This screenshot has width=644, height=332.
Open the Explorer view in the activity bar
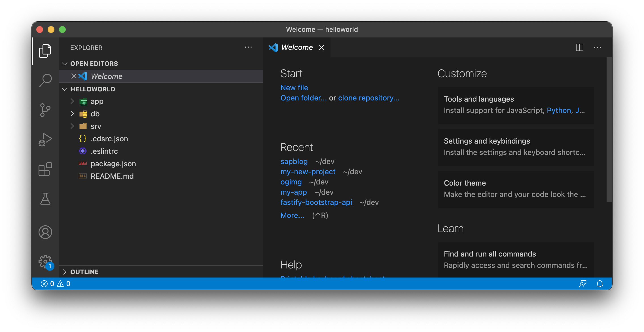coord(45,51)
